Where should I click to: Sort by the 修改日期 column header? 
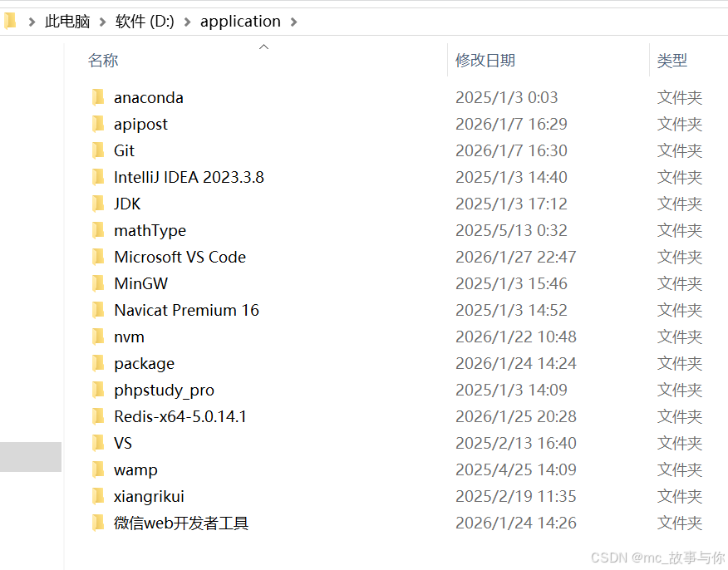click(485, 61)
